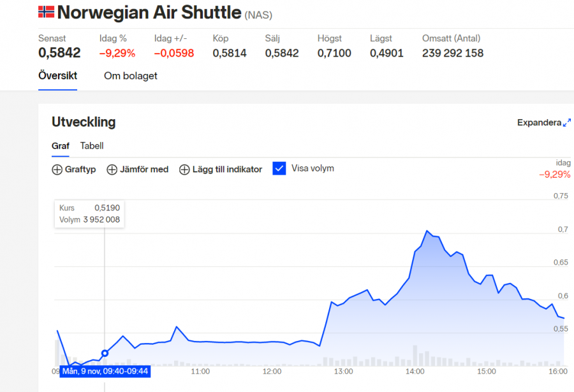Click the Norwegian flag icon
574x392 pixels.
coord(46,12)
